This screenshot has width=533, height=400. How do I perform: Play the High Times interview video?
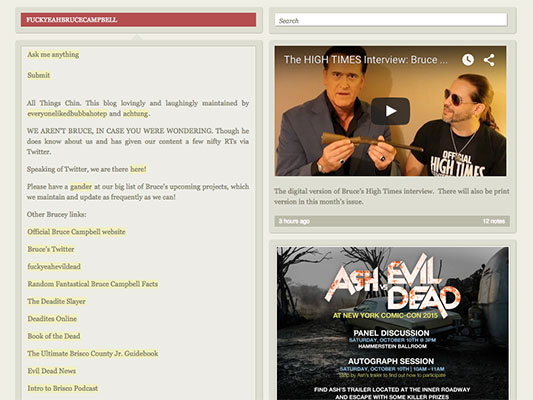(x=390, y=111)
